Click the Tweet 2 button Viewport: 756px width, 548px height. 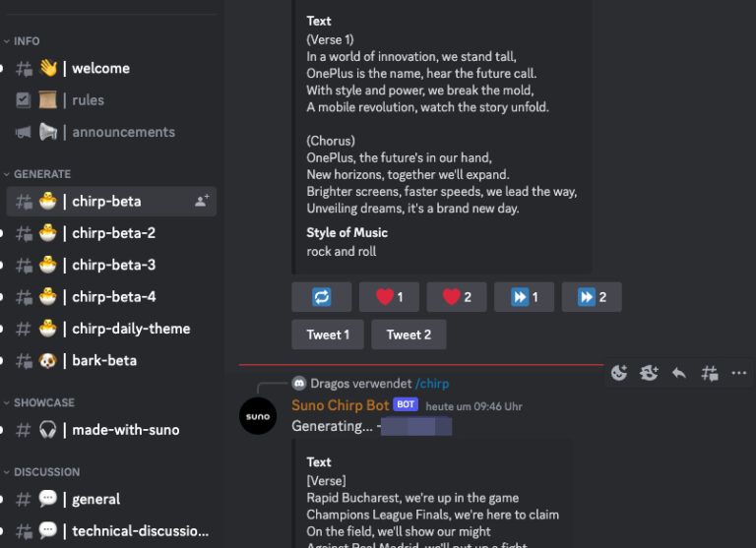(409, 335)
